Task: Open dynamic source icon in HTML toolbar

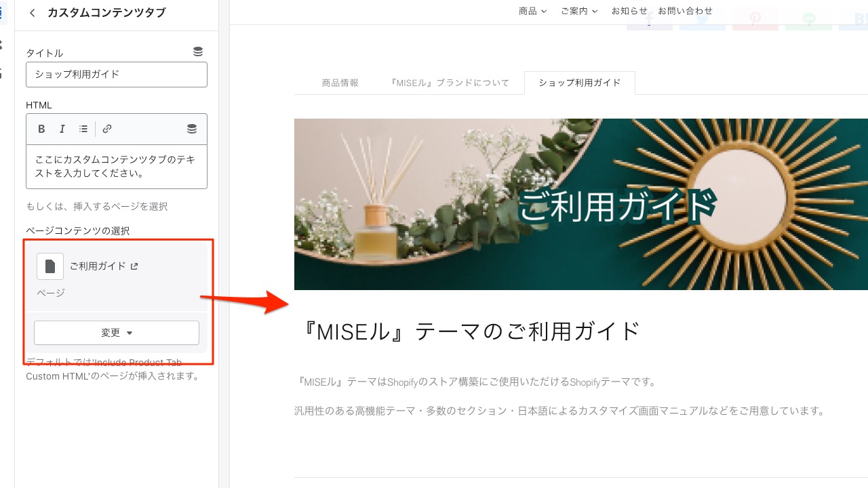Action: 192,129
